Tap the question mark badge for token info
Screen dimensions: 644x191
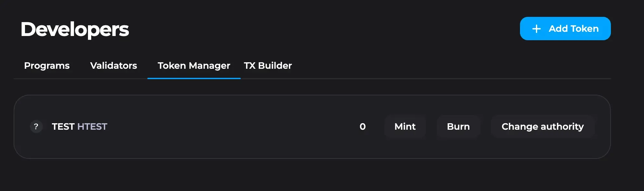(x=36, y=126)
